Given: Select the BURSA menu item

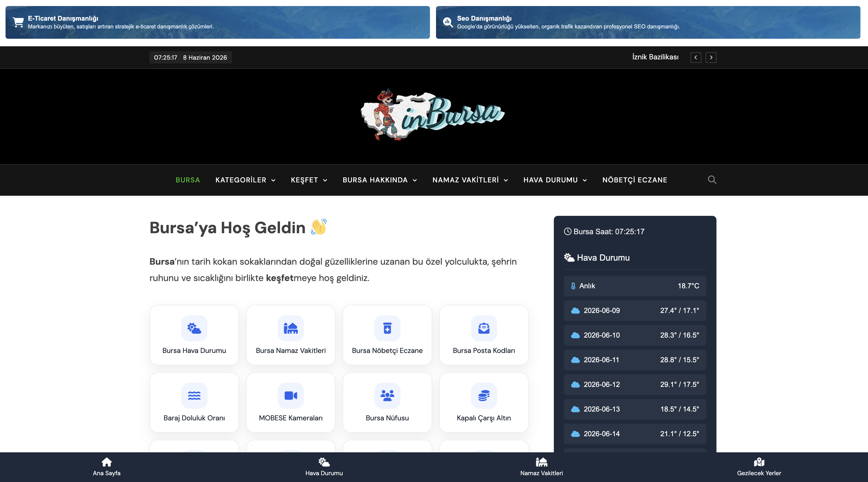Looking at the screenshot, I should point(188,180).
